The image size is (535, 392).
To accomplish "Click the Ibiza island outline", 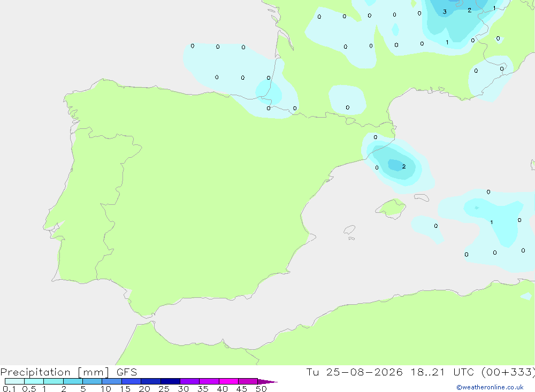I will pyautogui.click(x=349, y=230).
